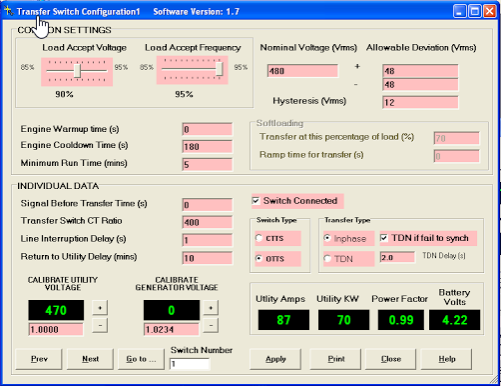
Task: Go to the previous switch with Prev
Action: click(39, 359)
